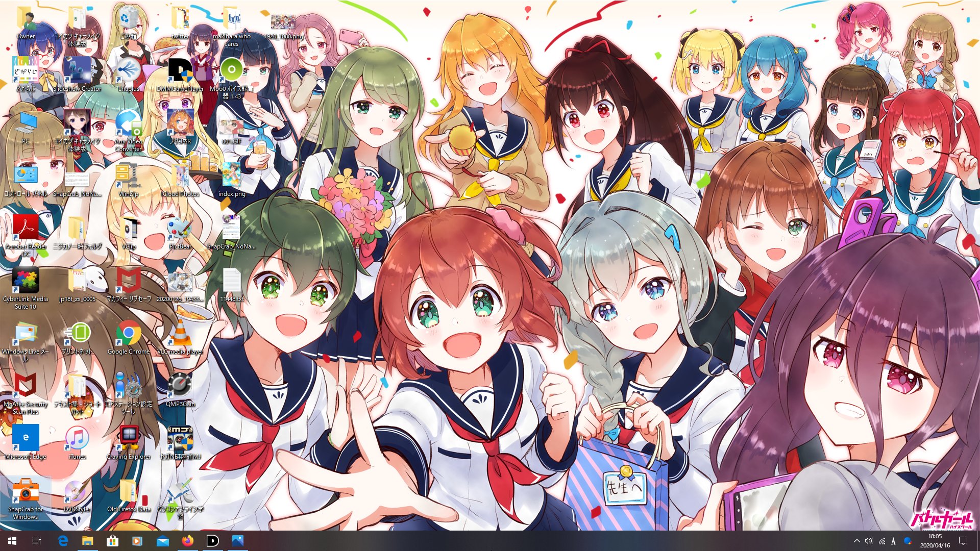Expand hidden system tray icons chevron
The image size is (980, 551).
click(x=856, y=541)
